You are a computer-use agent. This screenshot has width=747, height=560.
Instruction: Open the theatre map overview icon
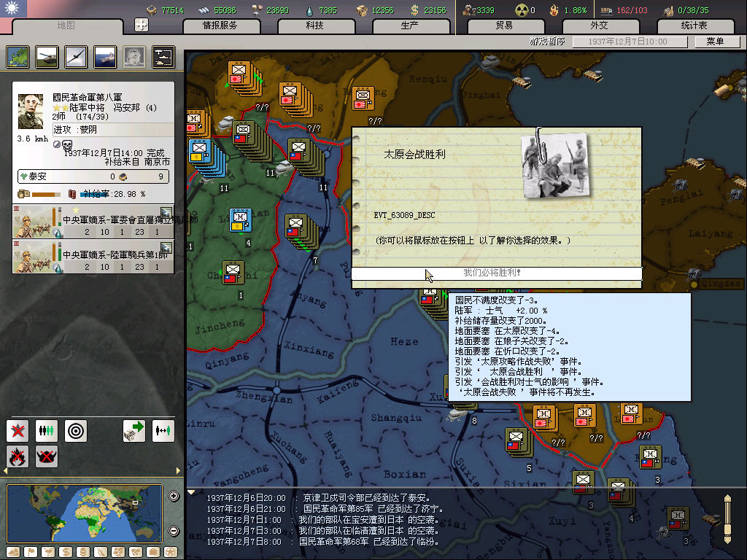18,57
